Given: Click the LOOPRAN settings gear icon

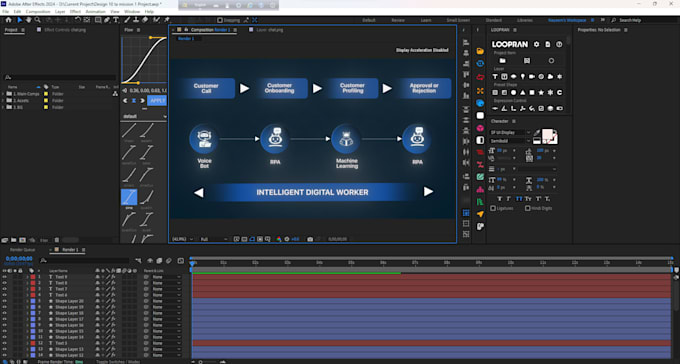Looking at the screenshot, I should (x=536, y=44).
